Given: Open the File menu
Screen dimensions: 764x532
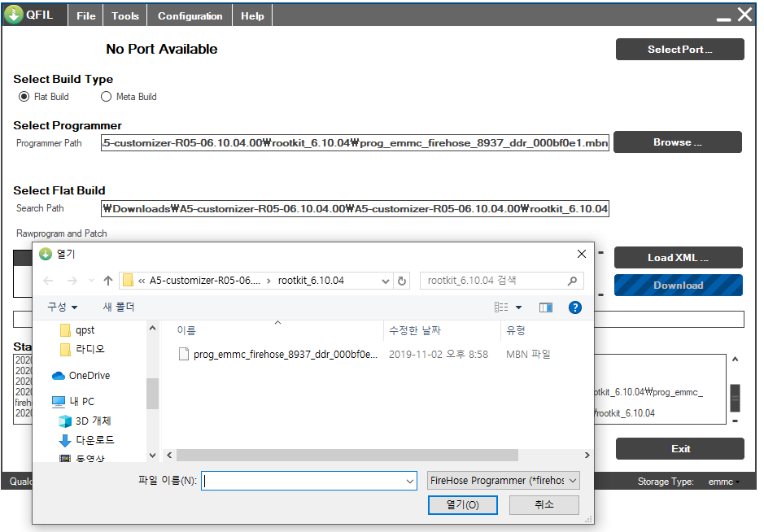Looking at the screenshot, I should tap(85, 15).
